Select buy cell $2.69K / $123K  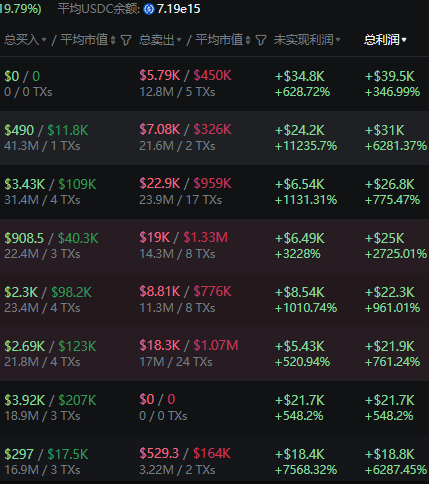tap(50, 346)
